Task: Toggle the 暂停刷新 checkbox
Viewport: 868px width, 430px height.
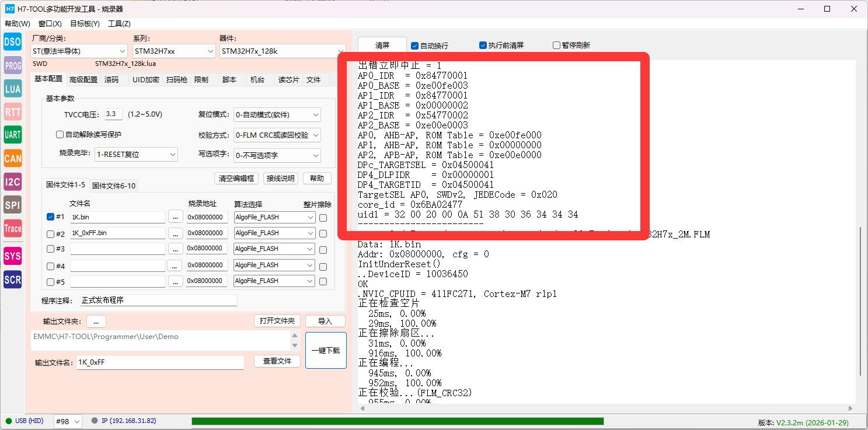Action: point(556,46)
